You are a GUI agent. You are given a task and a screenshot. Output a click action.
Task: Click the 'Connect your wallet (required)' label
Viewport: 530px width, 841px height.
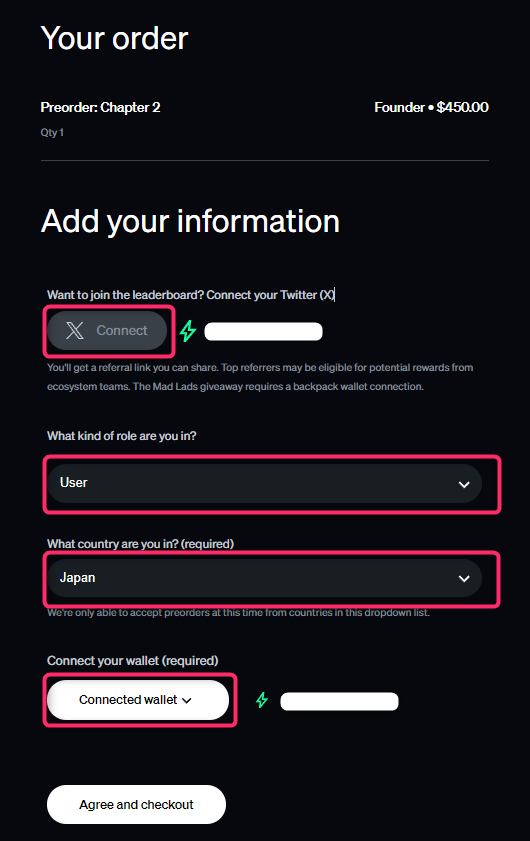(x=132, y=661)
